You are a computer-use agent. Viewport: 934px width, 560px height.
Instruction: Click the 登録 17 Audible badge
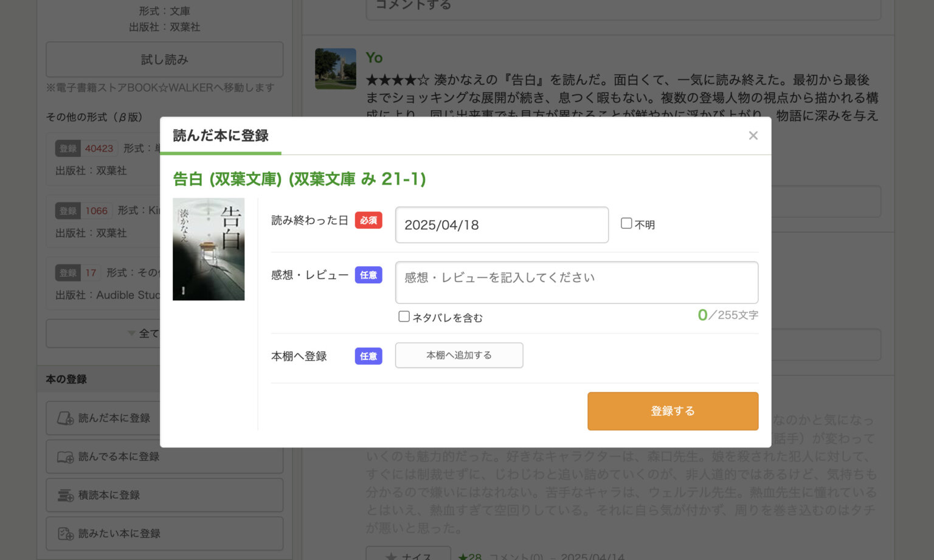[x=77, y=273]
